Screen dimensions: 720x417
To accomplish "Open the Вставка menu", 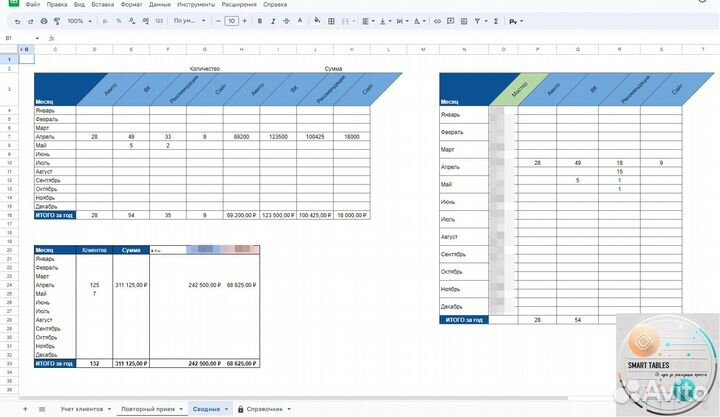I will 102,5.
